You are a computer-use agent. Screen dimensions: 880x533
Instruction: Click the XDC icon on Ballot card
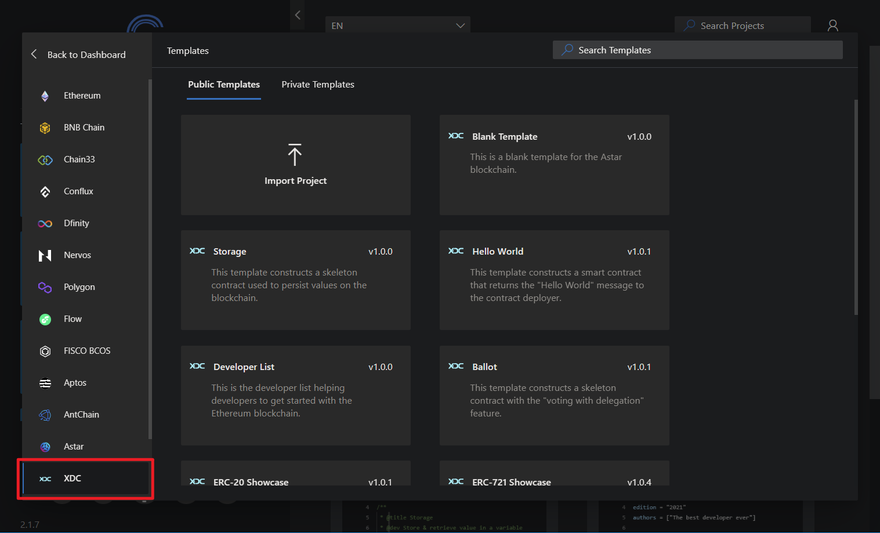click(x=456, y=366)
